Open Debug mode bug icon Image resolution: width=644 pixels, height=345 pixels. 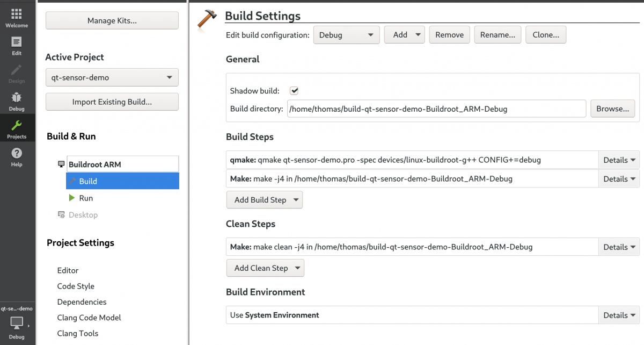(17, 97)
